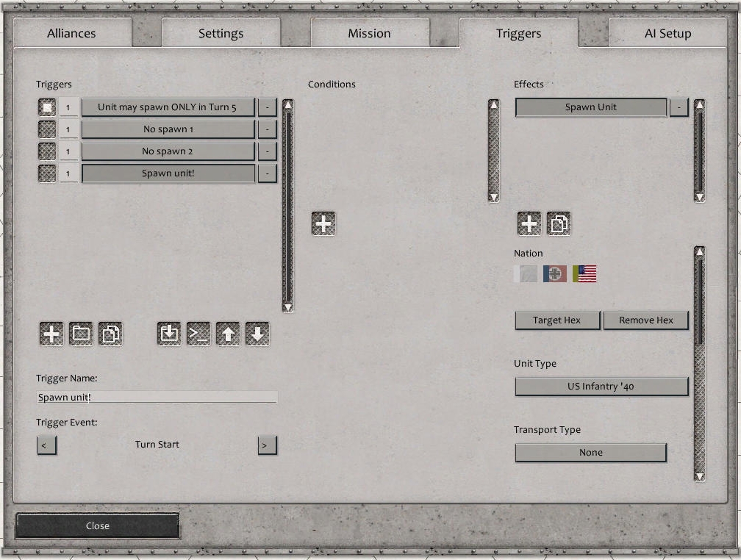
Task: Click the Effects list scrollbar up arrow
Action: [700, 104]
